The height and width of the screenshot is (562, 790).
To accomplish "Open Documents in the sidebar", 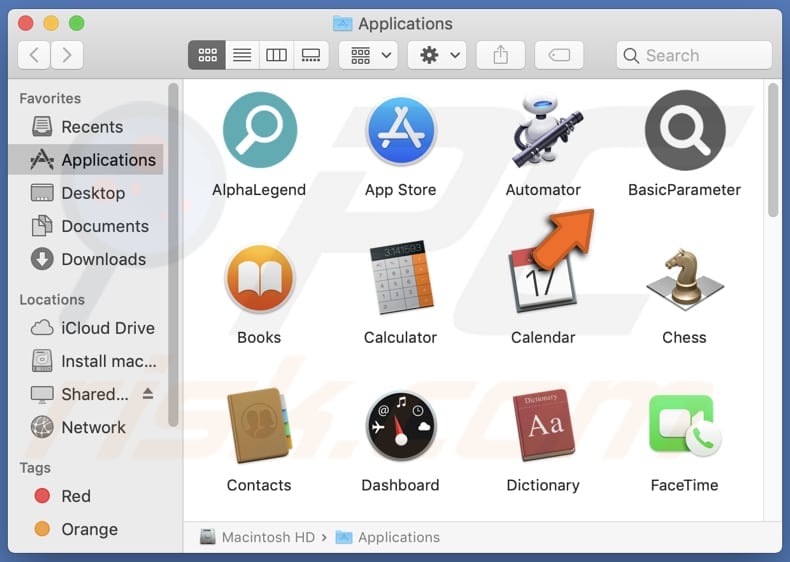I will pyautogui.click(x=86, y=226).
